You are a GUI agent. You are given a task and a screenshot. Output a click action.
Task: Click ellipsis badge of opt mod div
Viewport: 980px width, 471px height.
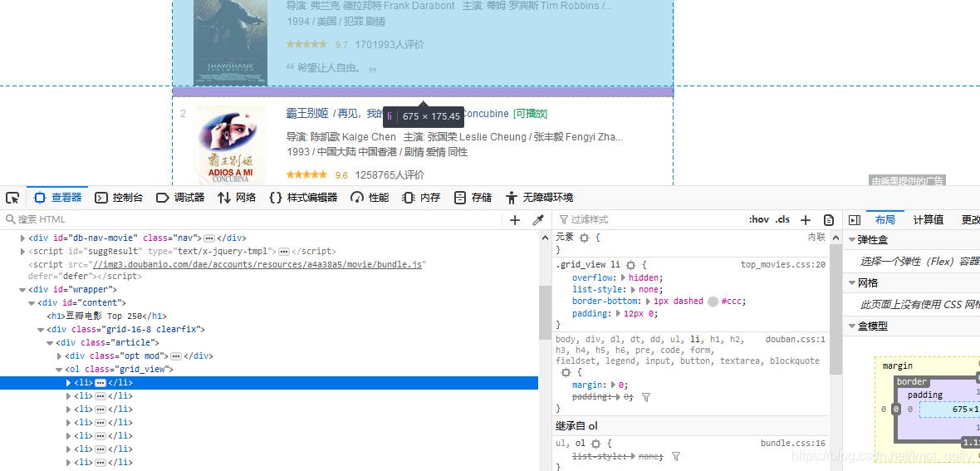(175, 356)
